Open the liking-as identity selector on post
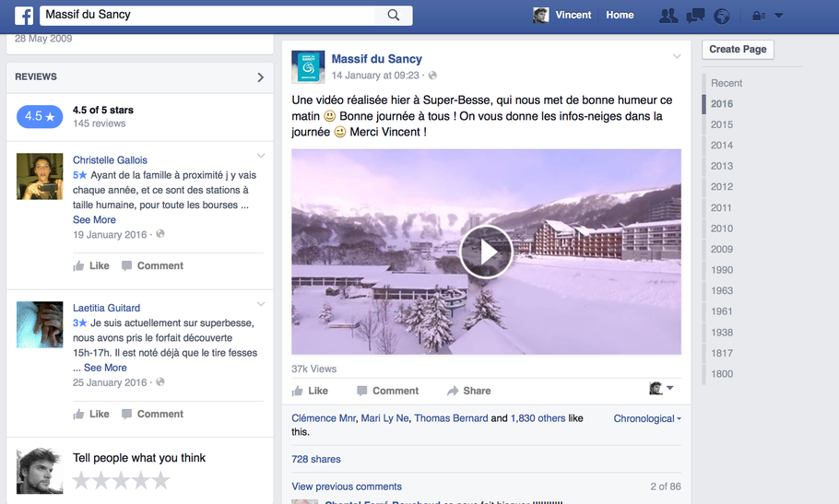Screen dimensions: 839x504 661,388
